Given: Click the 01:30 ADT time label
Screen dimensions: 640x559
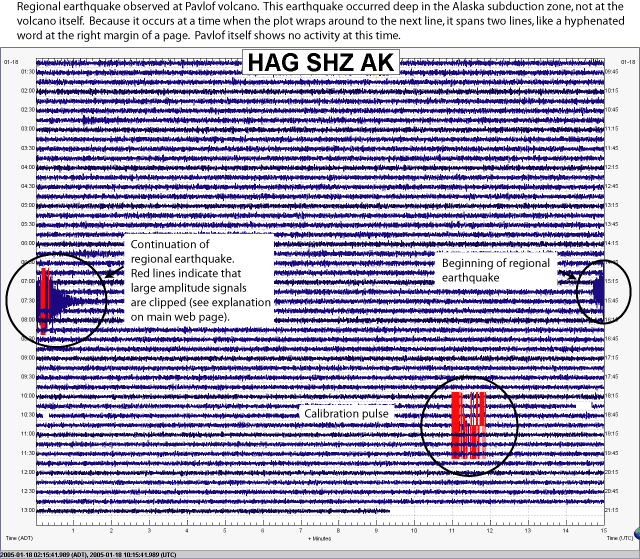Looking at the screenshot, I should click(27, 72).
